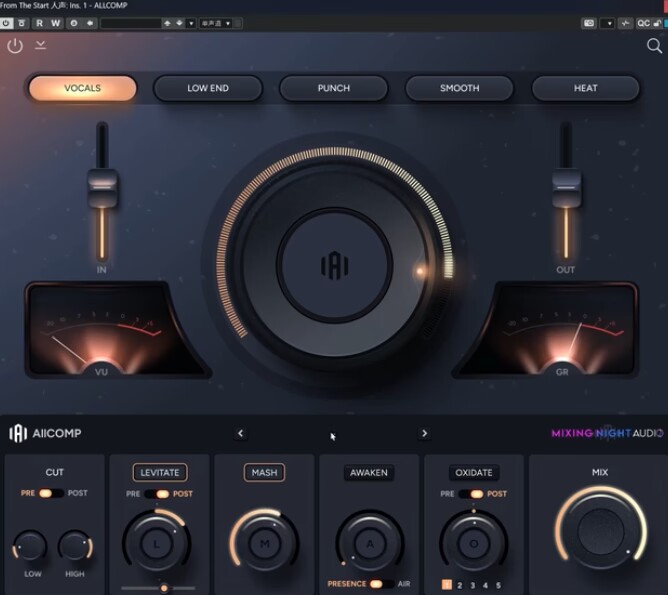Viewport: 668px width, 595px height.
Task: Click the glowing indicator dot on main dial
Action: pyautogui.click(x=420, y=271)
